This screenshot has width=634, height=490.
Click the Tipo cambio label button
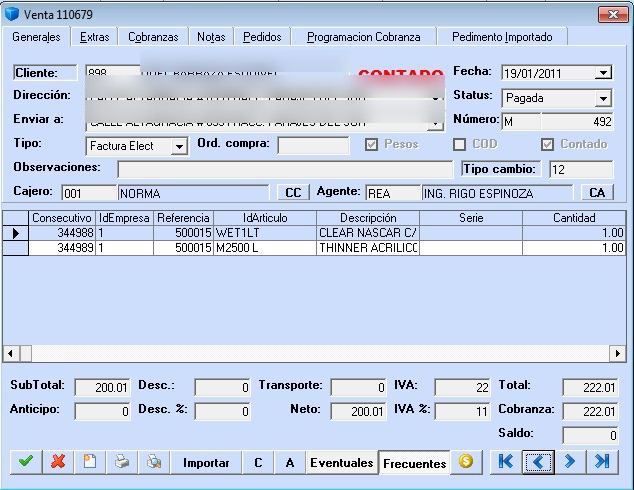click(501, 169)
